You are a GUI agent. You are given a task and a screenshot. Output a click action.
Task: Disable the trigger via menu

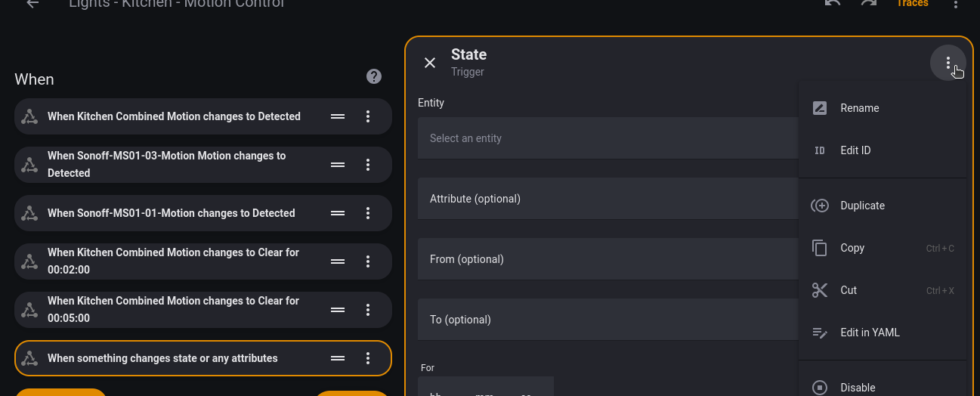[x=858, y=387]
